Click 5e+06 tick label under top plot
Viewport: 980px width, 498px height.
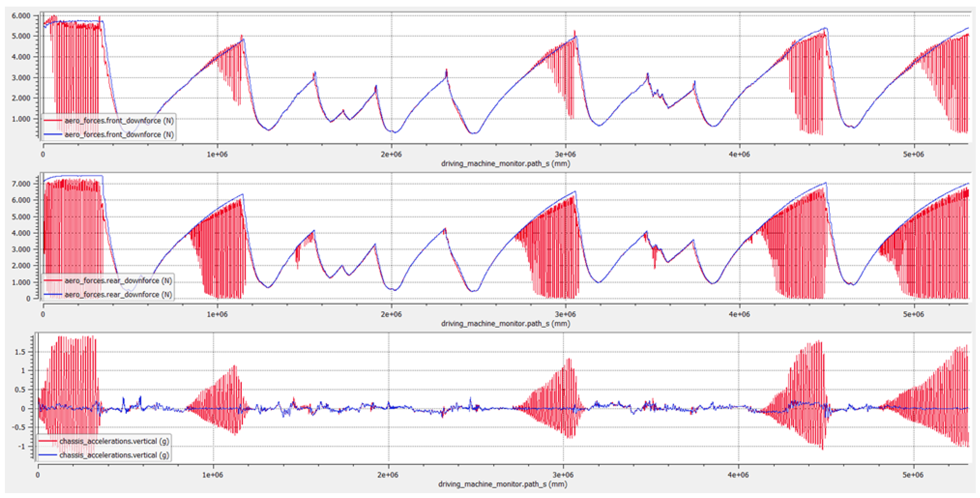click(913, 154)
